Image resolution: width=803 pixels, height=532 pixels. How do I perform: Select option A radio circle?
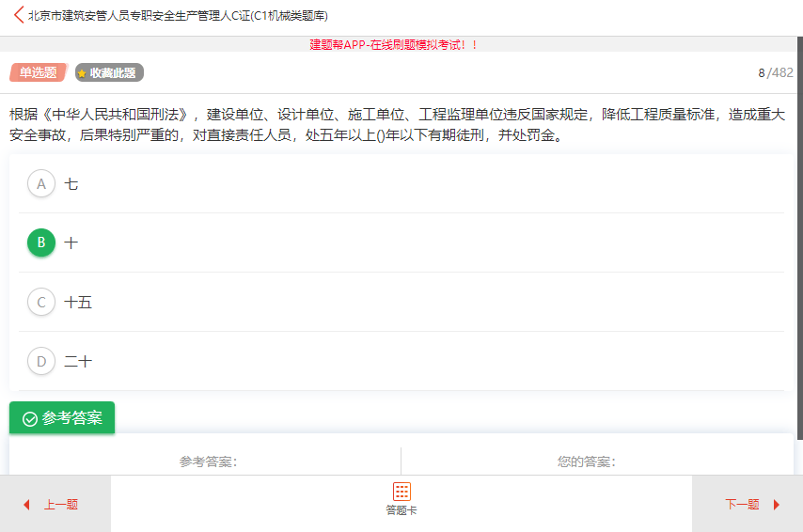click(x=41, y=184)
